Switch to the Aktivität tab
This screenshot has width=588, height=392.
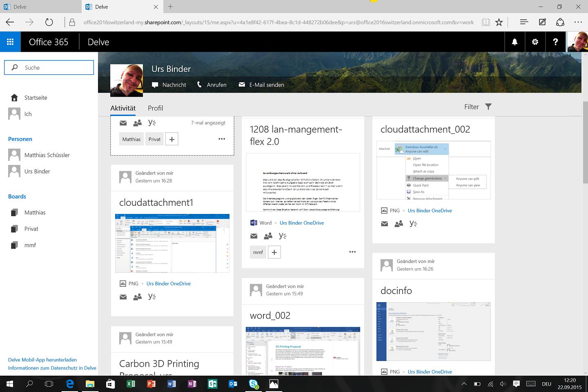coord(123,108)
